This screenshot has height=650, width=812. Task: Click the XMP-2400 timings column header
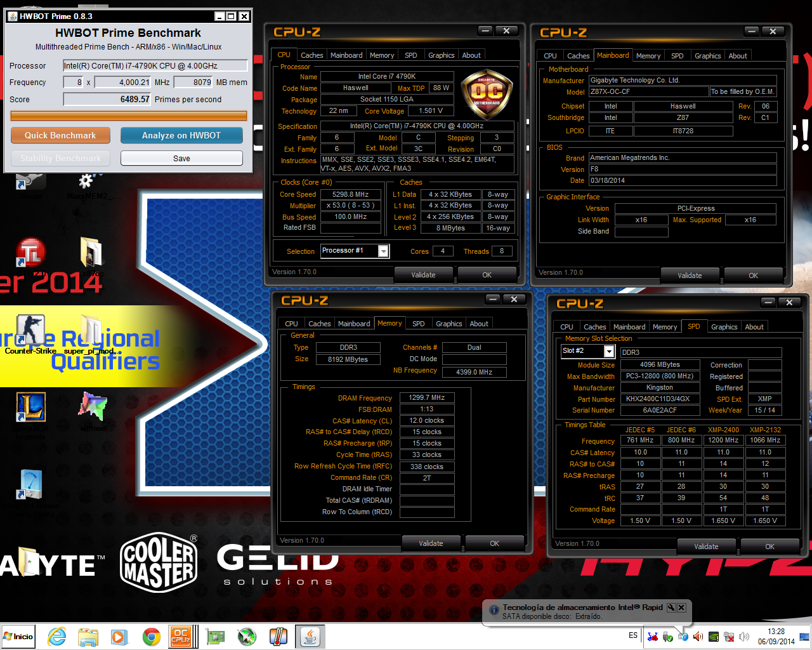click(x=723, y=430)
